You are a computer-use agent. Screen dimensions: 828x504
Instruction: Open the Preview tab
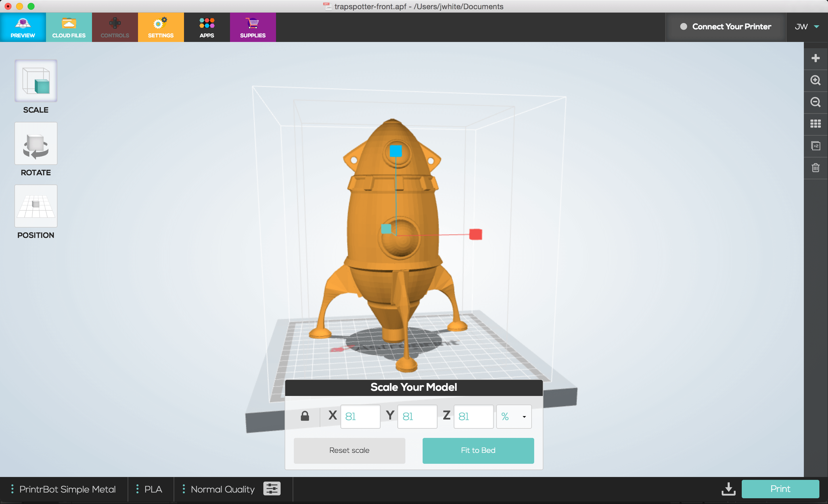click(x=23, y=27)
